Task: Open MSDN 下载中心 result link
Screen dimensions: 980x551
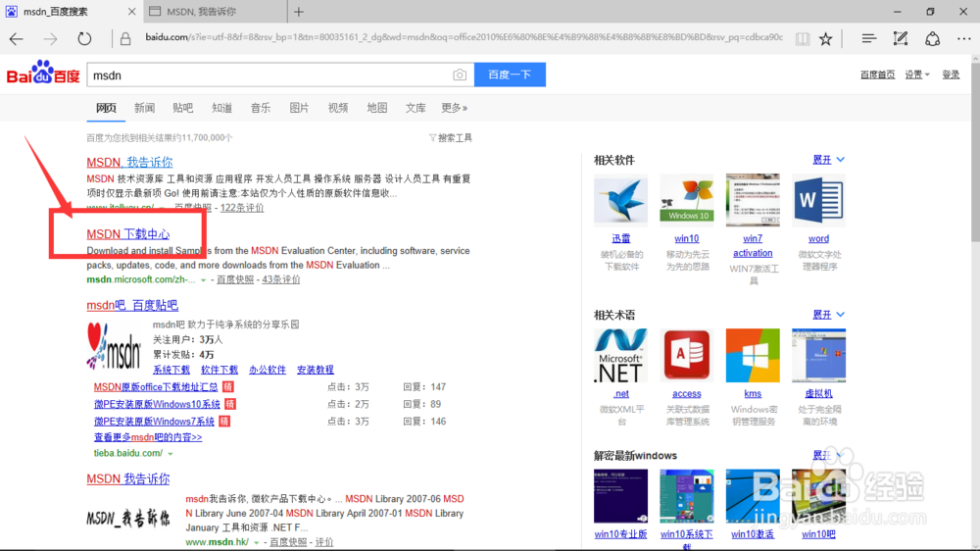Action: pos(128,234)
